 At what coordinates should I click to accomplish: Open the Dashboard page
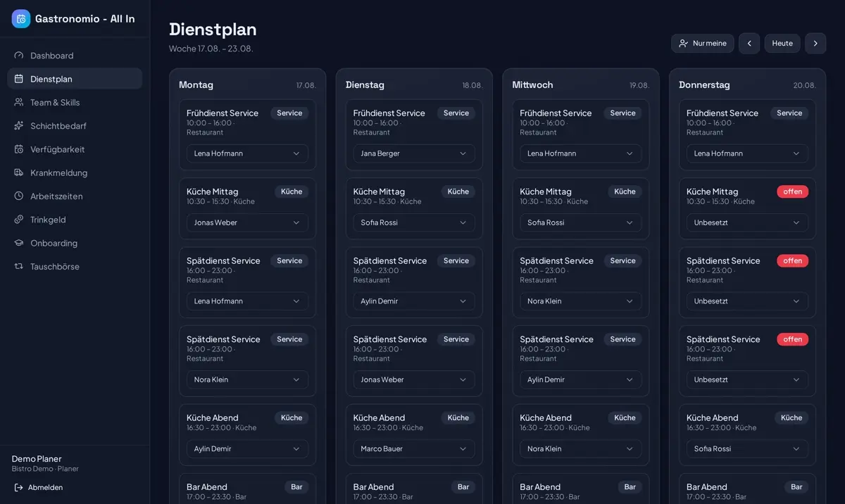(75, 56)
